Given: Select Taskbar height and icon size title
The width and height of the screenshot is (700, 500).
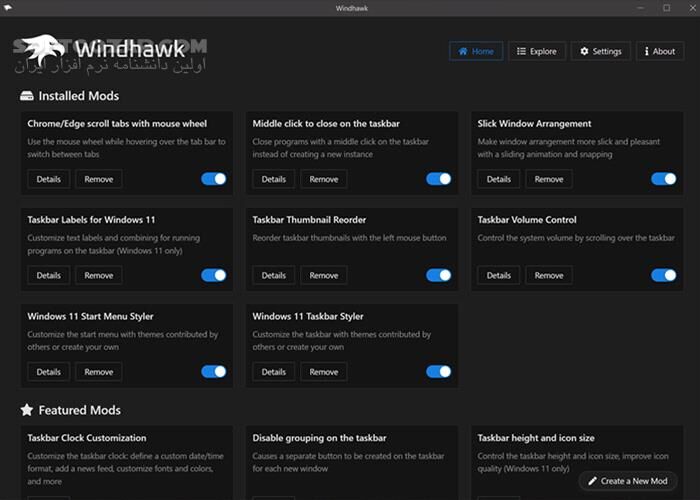Looking at the screenshot, I should click(x=536, y=438).
